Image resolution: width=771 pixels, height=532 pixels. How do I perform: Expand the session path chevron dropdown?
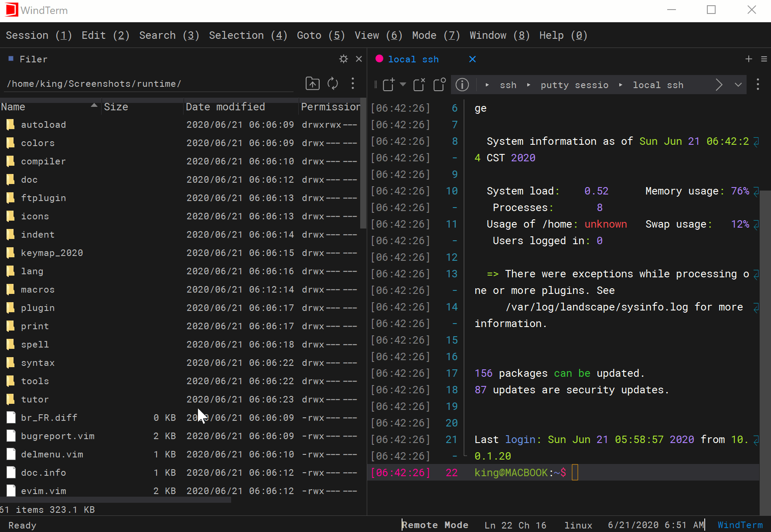click(x=738, y=85)
